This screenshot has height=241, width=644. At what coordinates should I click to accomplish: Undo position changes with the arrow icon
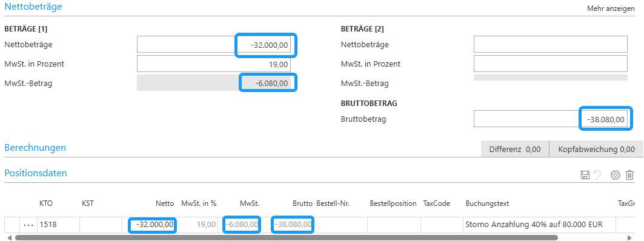(x=597, y=176)
